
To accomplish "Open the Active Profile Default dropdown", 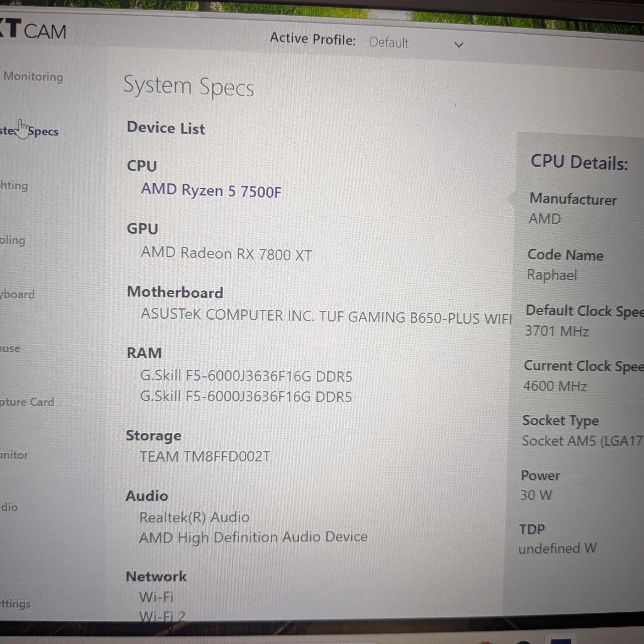I will [x=417, y=43].
